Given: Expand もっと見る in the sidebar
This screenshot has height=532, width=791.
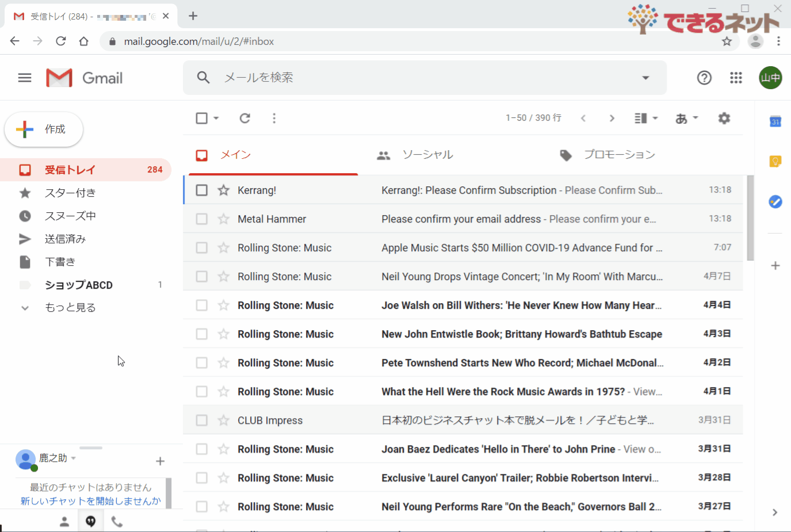Looking at the screenshot, I should click(70, 308).
